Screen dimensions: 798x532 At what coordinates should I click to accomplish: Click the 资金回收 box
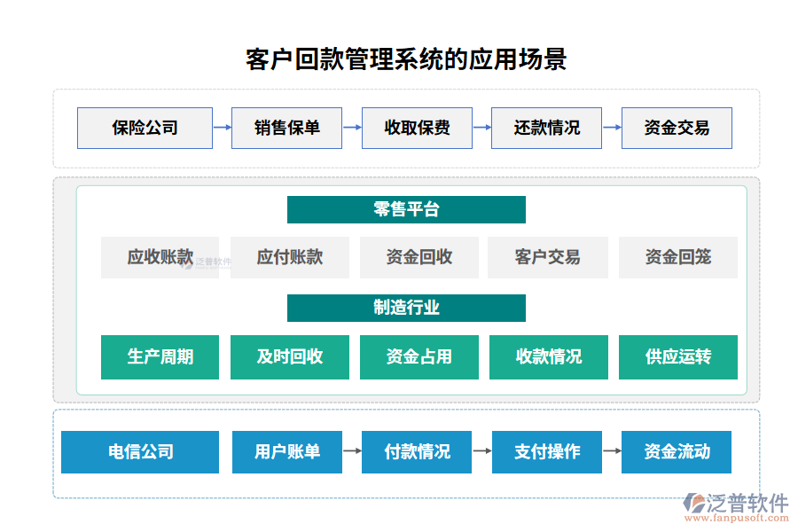tap(419, 257)
